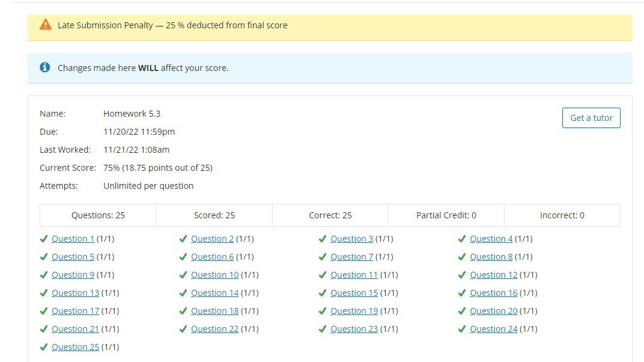This screenshot has height=362, width=644.
Task: Open the Question 8 link
Action: 491,257
